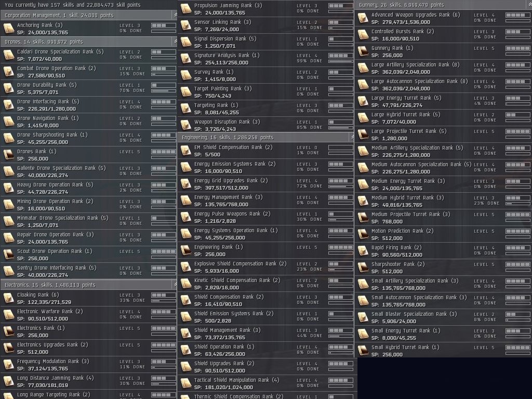This screenshot has width=532, height=399.
Task: Click the Advanced Weapon Upgrades book icon
Action: (363, 18)
